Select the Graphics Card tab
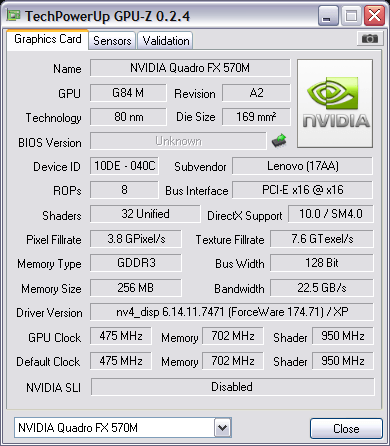Viewport: 390px width, 446px height. [x=47, y=39]
